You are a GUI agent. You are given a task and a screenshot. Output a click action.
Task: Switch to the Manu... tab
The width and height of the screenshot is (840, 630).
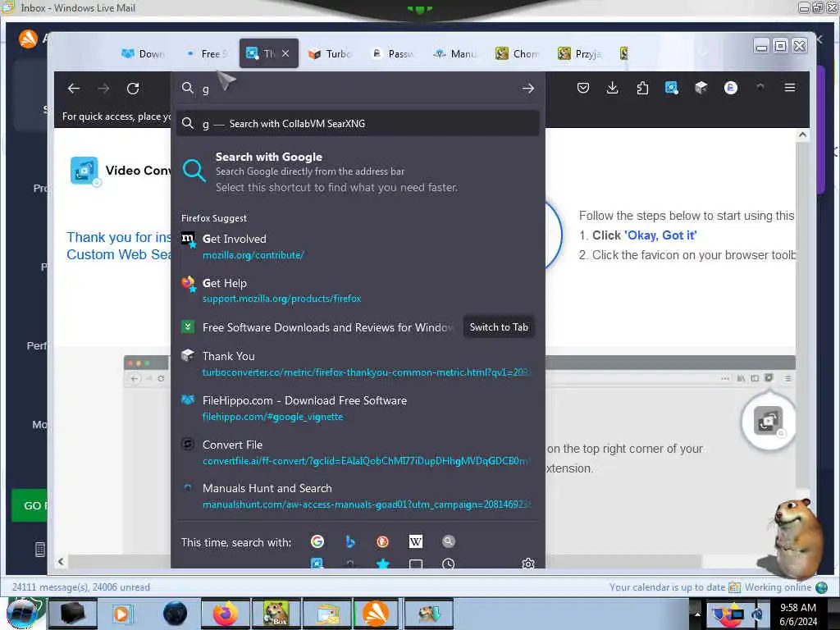(454, 53)
